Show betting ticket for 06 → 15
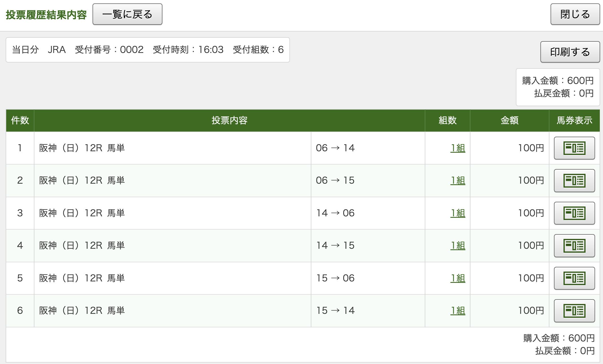 (x=574, y=181)
